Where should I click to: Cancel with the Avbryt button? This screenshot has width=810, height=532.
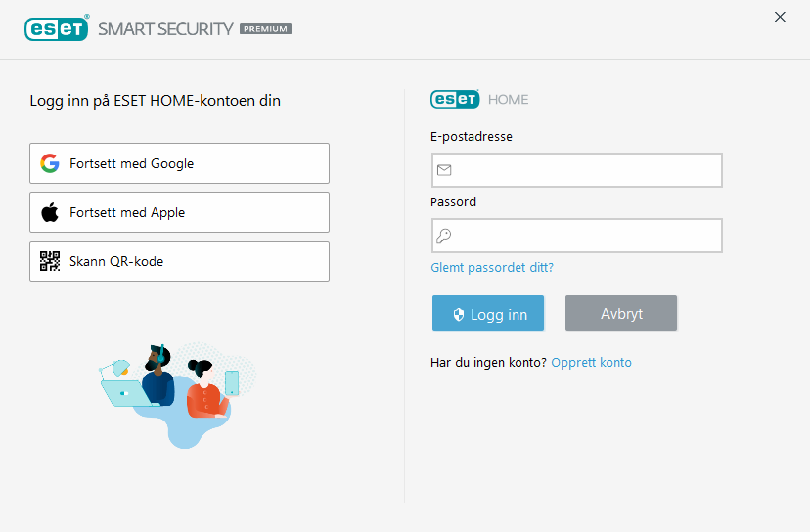click(x=621, y=313)
